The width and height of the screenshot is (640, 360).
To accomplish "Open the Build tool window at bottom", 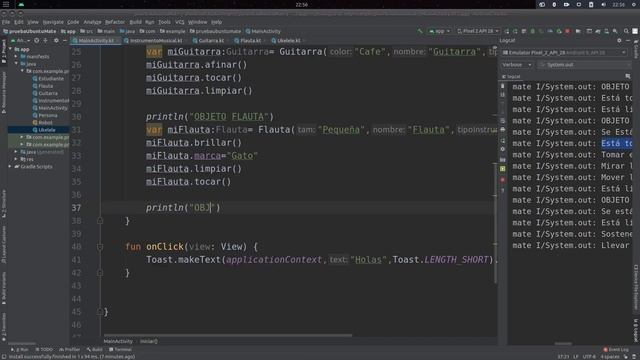I will coord(95,349).
